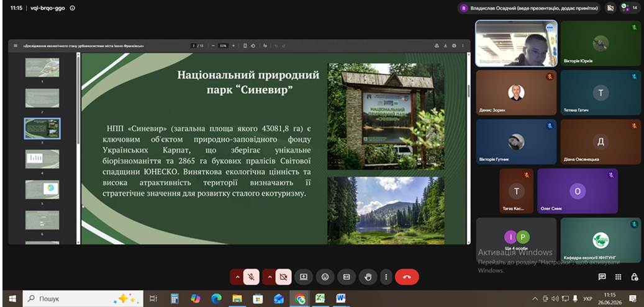Select slide thumbnail 1 in the sidebar
The width and height of the screenshot is (644, 307).
(42, 68)
